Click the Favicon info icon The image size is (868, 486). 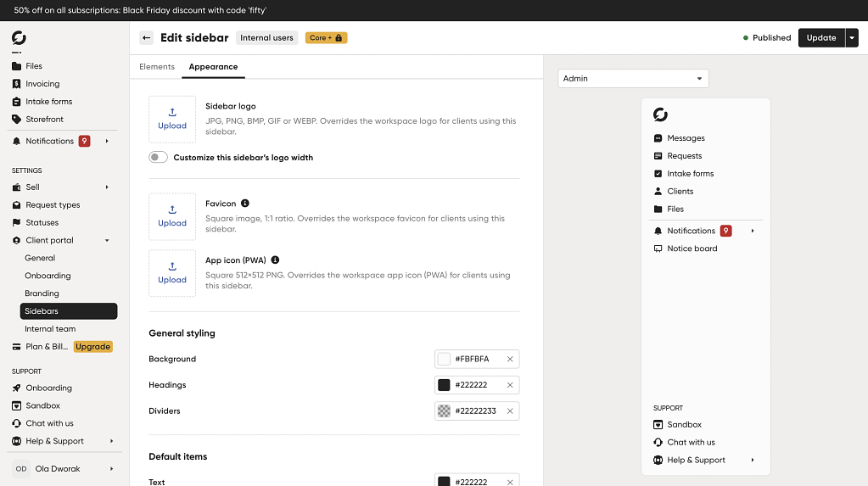pyautogui.click(x=245, y=204)
